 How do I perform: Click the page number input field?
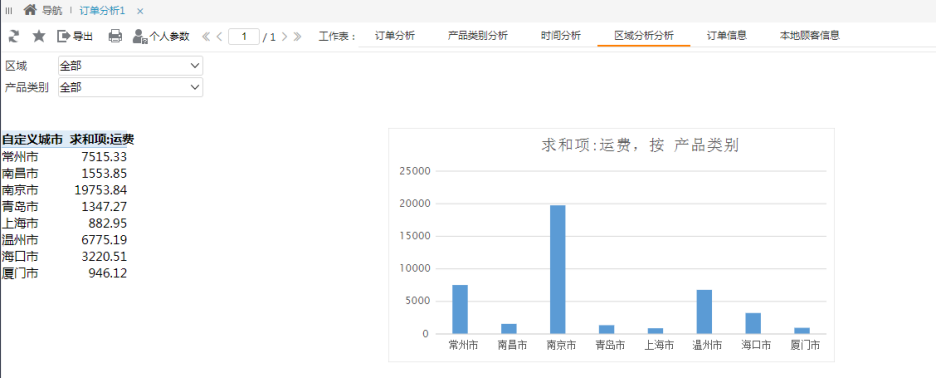click(x=244, y=36)
